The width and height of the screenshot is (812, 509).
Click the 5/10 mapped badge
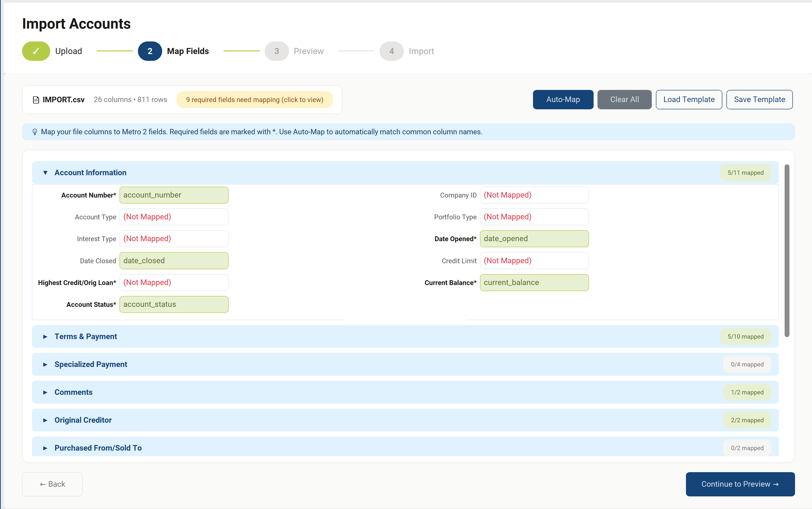[745, 337]
